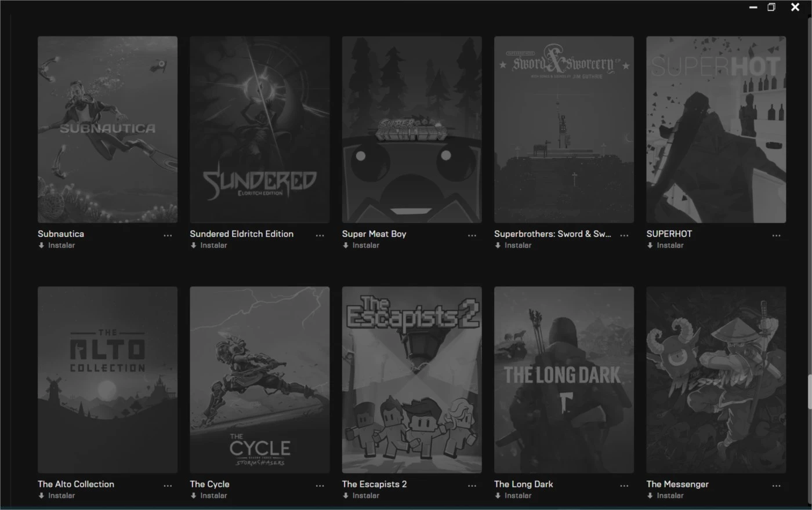Select the Subnautica title text
This screenshot has height=510, width=812.
point(61,234)
